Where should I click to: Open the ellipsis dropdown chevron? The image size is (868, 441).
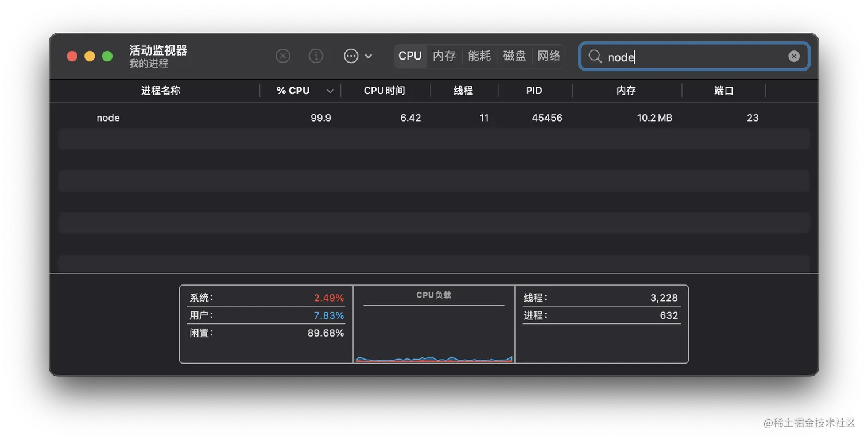[x=369, y=56]
